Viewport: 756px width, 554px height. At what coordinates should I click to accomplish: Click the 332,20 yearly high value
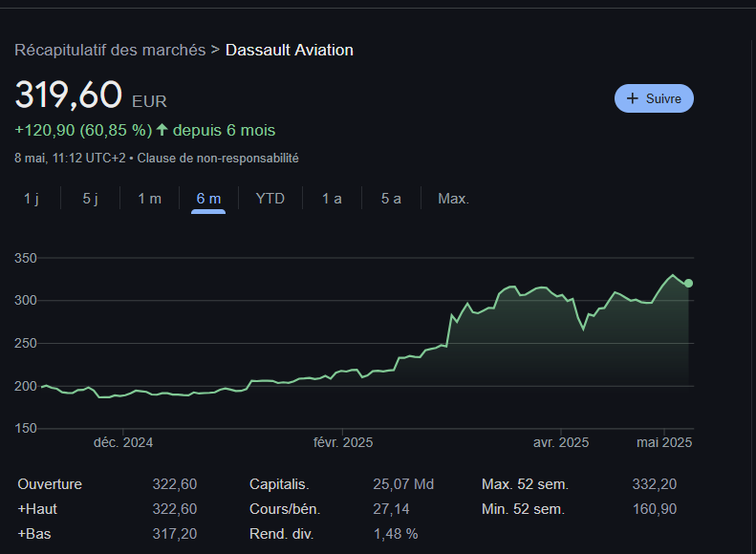pos(655,484)
